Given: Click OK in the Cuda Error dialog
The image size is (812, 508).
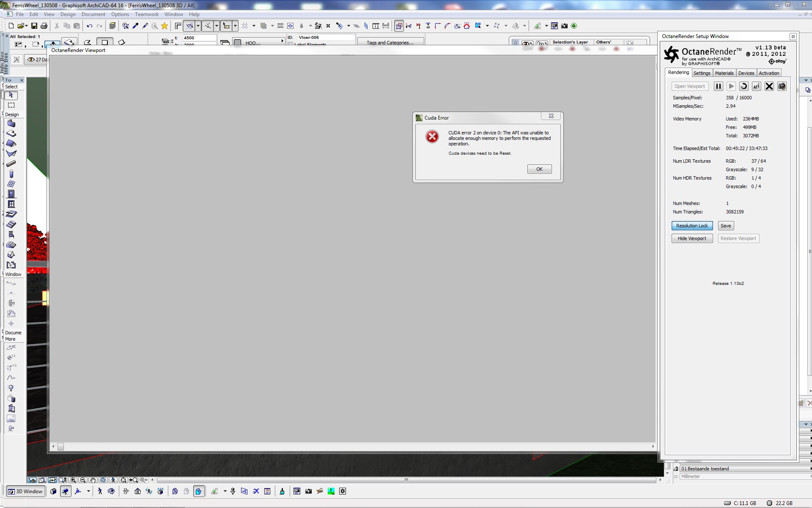Looking at the screenshot, I should [x=539, y=169].
